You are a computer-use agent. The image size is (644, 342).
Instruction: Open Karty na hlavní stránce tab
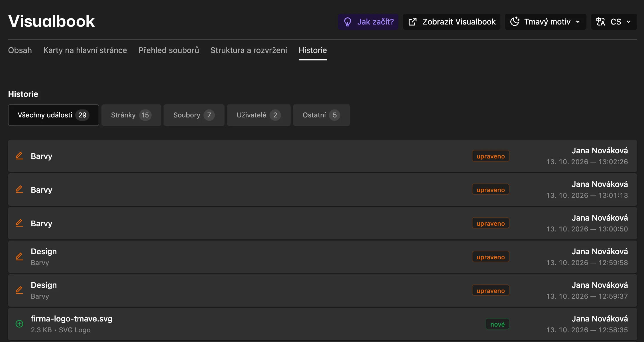point(85,50)
